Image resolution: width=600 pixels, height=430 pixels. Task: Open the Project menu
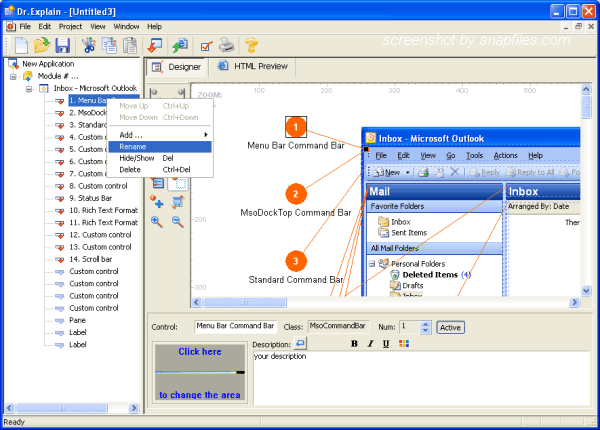click(70, 26)
